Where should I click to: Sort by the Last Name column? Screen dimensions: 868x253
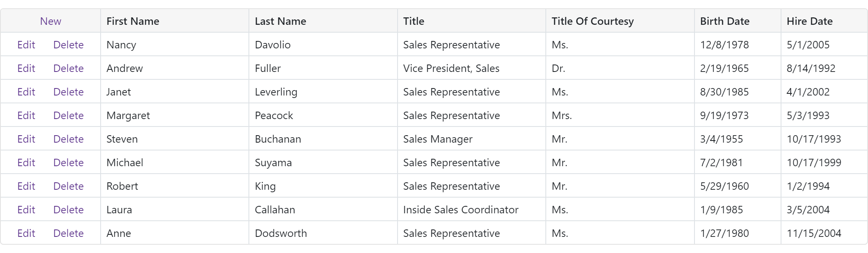pos(280,21)
